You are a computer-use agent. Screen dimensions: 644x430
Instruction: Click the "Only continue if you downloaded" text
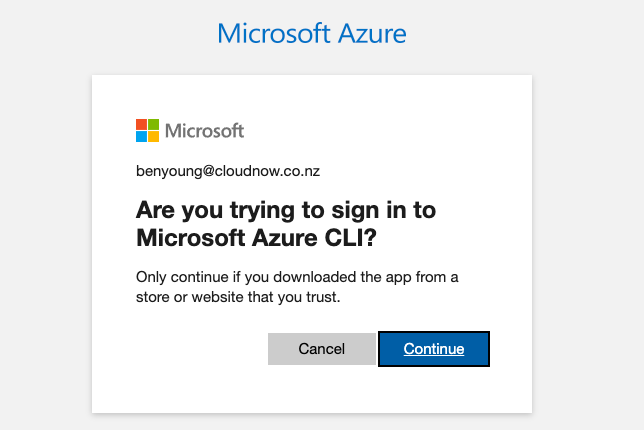pyautogui.click(x=246, y=278)
